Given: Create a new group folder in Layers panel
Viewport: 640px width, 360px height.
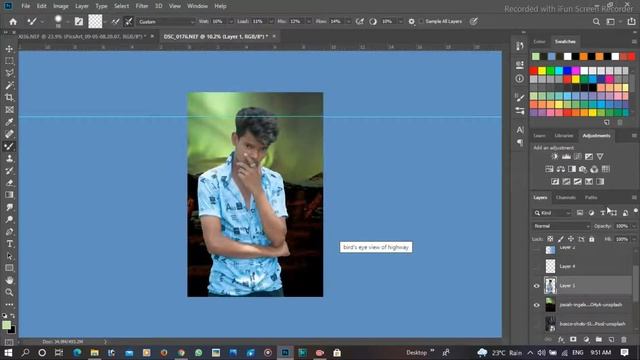Looking at the screenshot, I should pos(599,339).
